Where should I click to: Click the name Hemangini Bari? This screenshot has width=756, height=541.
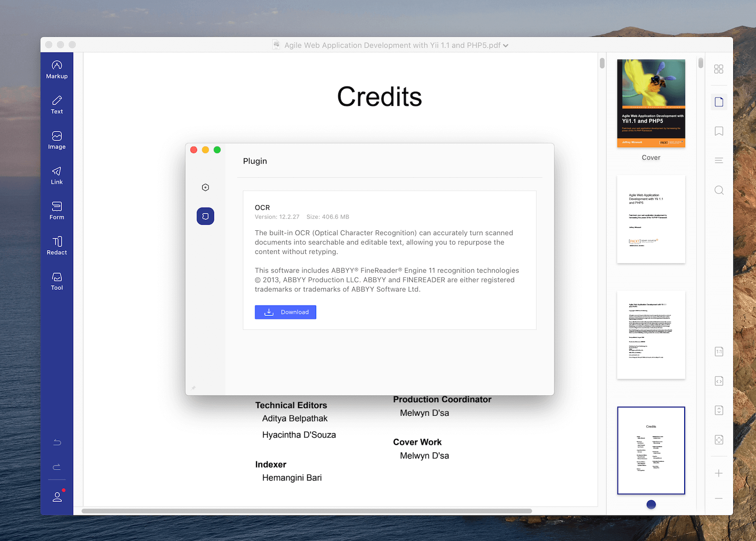tap(292, 478)
